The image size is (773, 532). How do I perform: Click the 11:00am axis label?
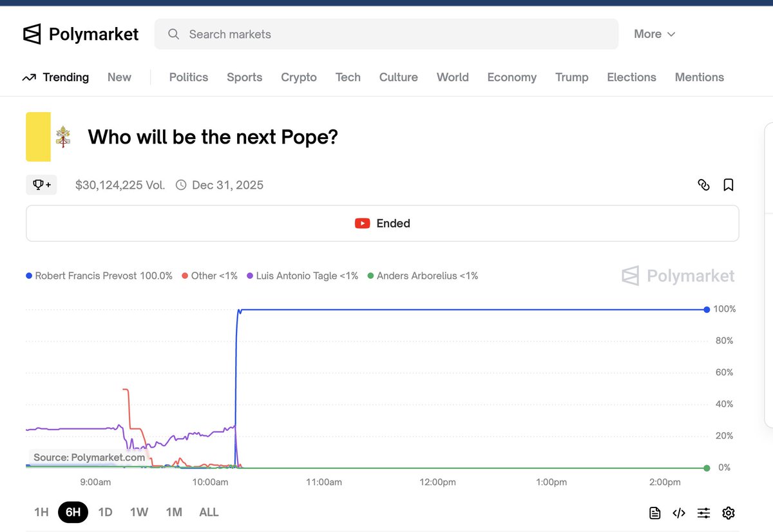(x=323, y=482)
